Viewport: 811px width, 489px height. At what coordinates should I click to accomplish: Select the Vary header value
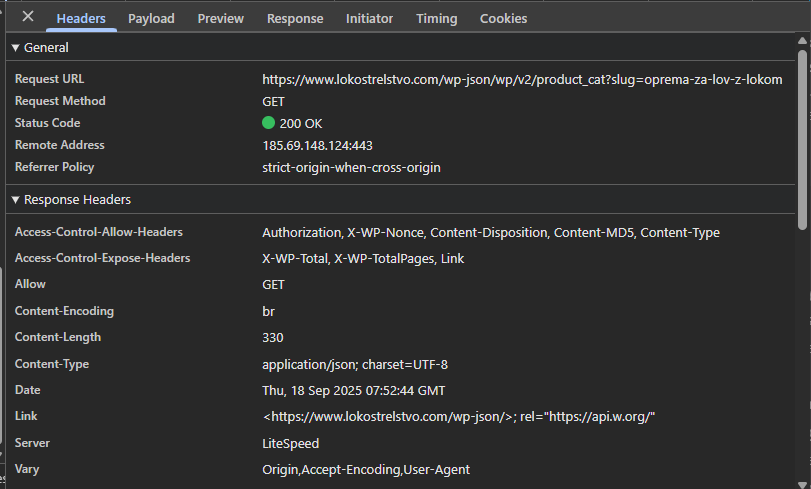[366, 469]
